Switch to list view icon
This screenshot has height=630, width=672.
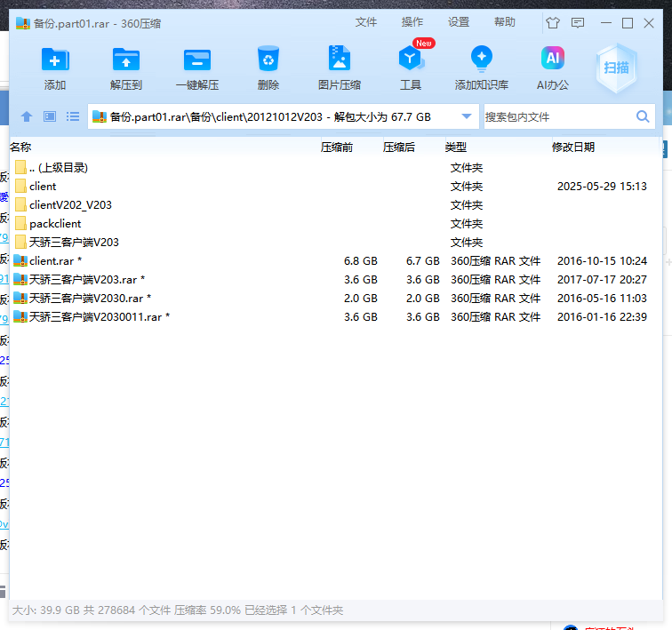73,116
